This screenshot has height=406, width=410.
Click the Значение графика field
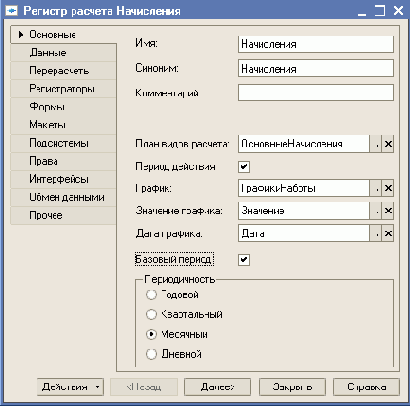[304, 211]
